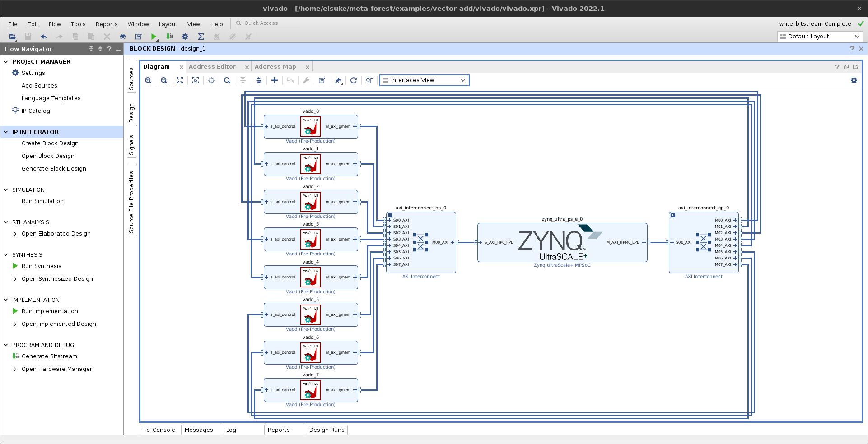This screenshot has width=868, height=444.
Task: Close the Diagram tab
Action: [x=182, y=67]
